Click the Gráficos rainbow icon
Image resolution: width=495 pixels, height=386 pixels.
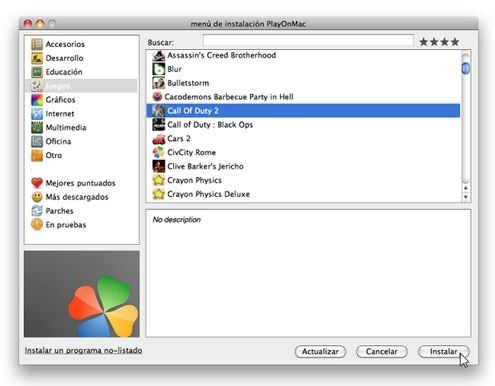pos(37,100)
